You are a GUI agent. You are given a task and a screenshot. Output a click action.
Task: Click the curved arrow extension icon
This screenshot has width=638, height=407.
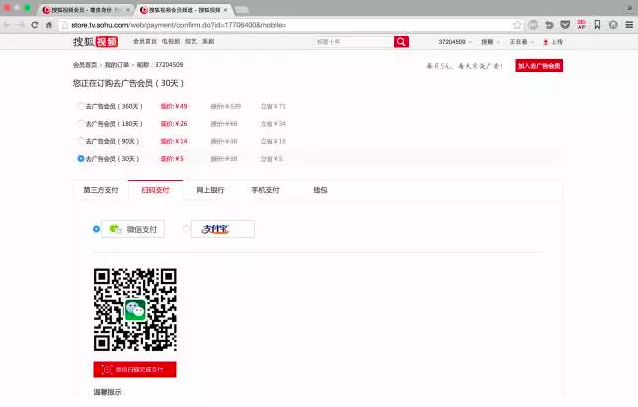[x=549, y=25]
